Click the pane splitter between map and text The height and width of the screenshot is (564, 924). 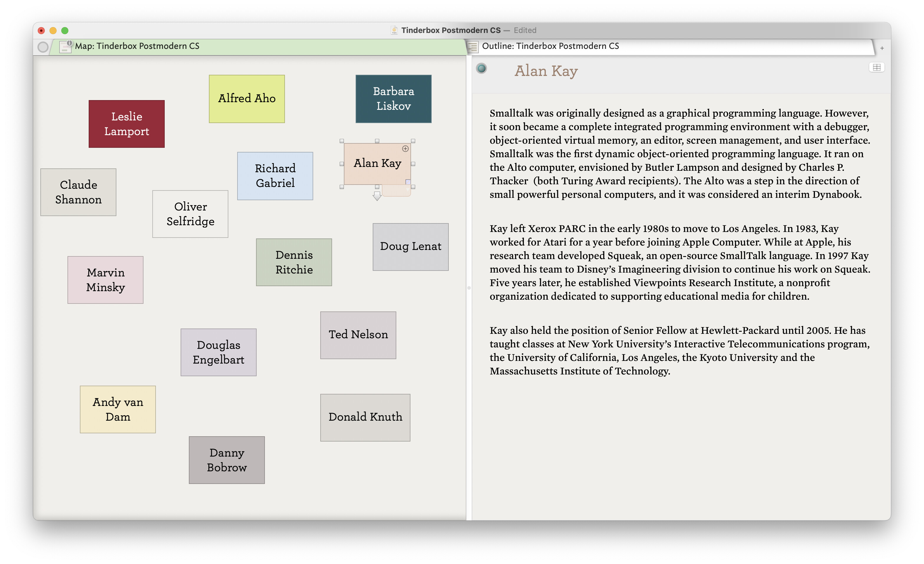click(469, 288)
